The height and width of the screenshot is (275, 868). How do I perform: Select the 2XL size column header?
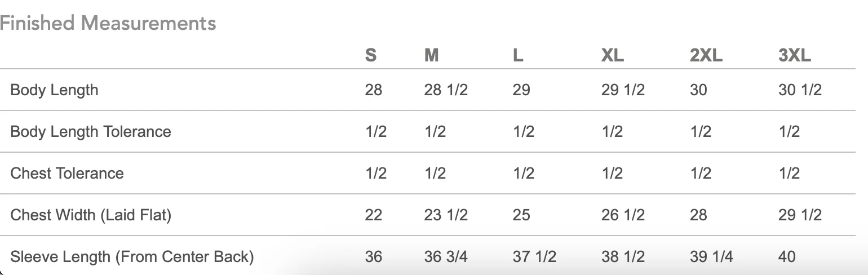(706, 55)
